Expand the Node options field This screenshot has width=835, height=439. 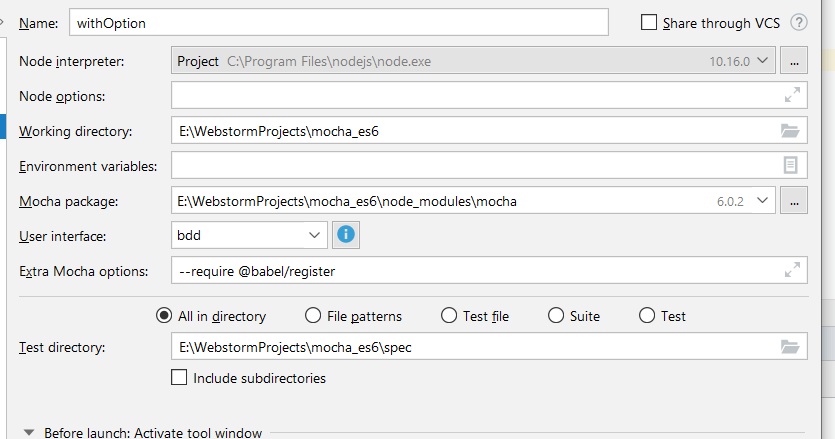point(792,95)
